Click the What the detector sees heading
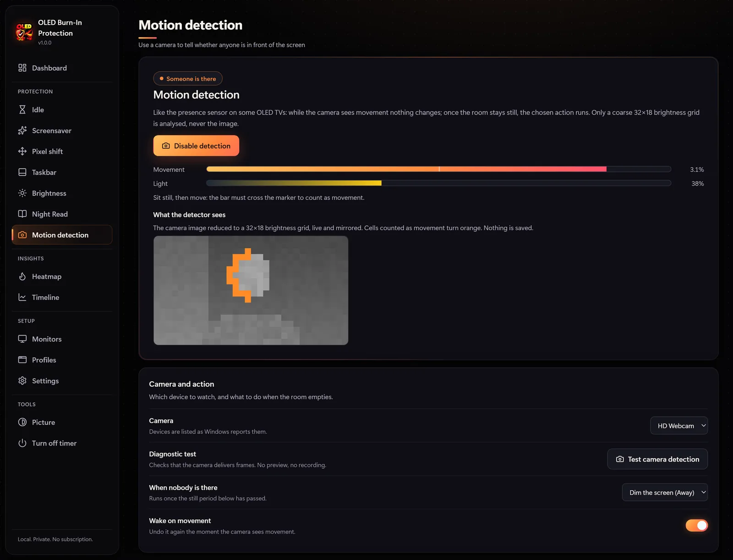 click(x=189, y=214)
